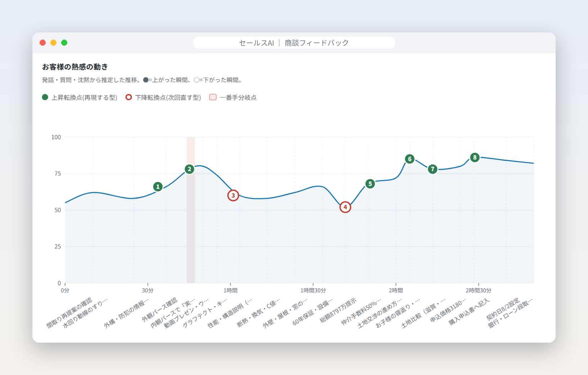Close the window with red button

point(43,43)
